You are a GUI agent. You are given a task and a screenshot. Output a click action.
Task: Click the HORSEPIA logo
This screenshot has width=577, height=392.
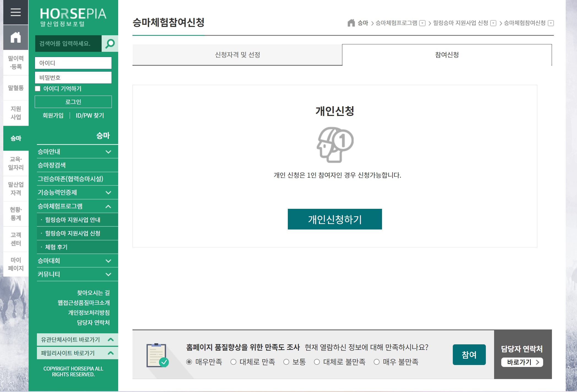click(73, 17)
